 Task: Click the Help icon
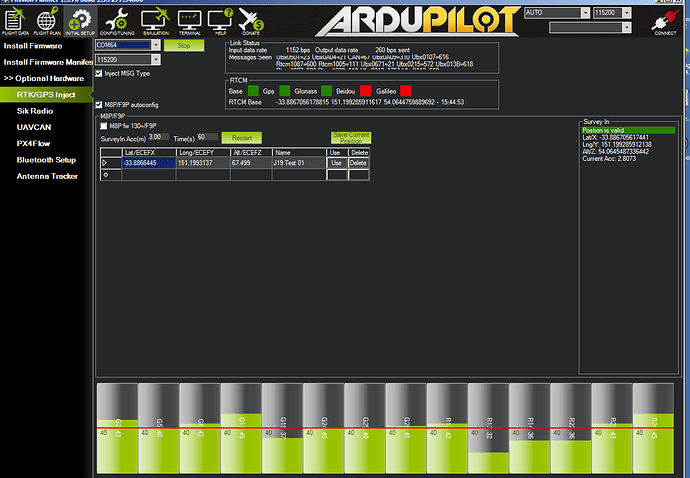tap(221, 20)
